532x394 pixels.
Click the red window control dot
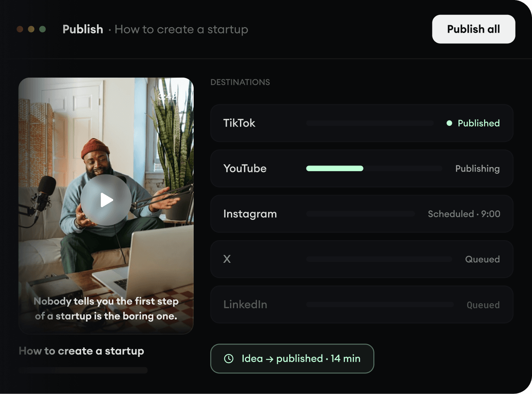20,29
